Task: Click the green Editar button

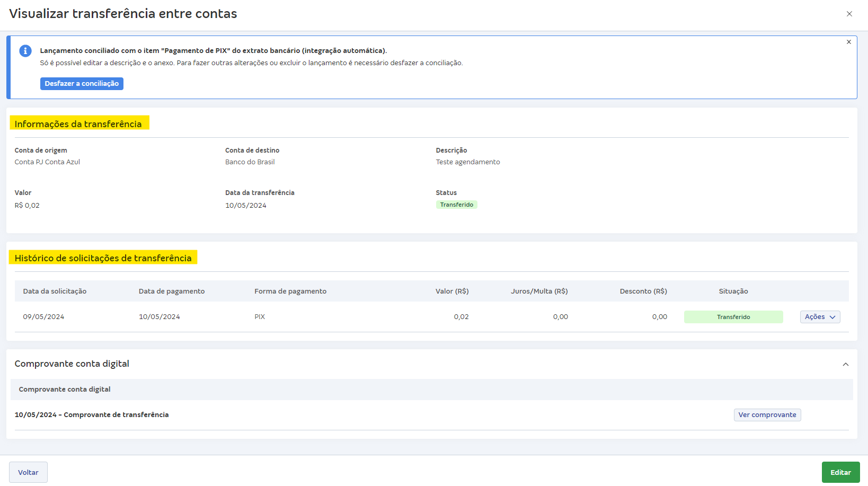Action: 840,472
